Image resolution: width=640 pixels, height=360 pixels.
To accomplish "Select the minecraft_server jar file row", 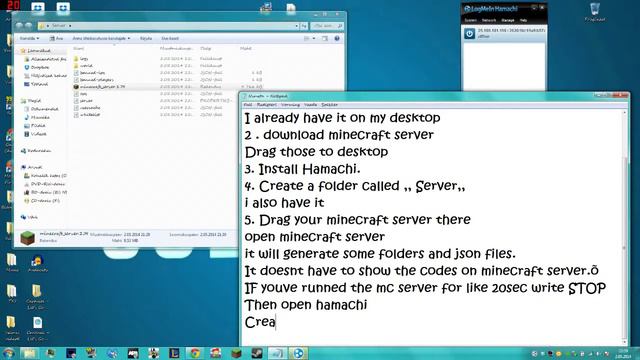I will pyautogui.click(x=167, y=87).
